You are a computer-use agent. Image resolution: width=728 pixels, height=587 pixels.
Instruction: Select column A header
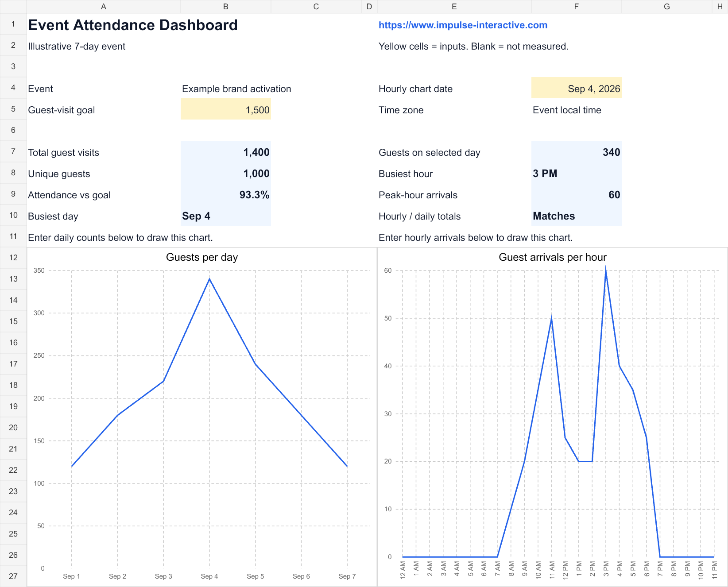tap(104, 7)
